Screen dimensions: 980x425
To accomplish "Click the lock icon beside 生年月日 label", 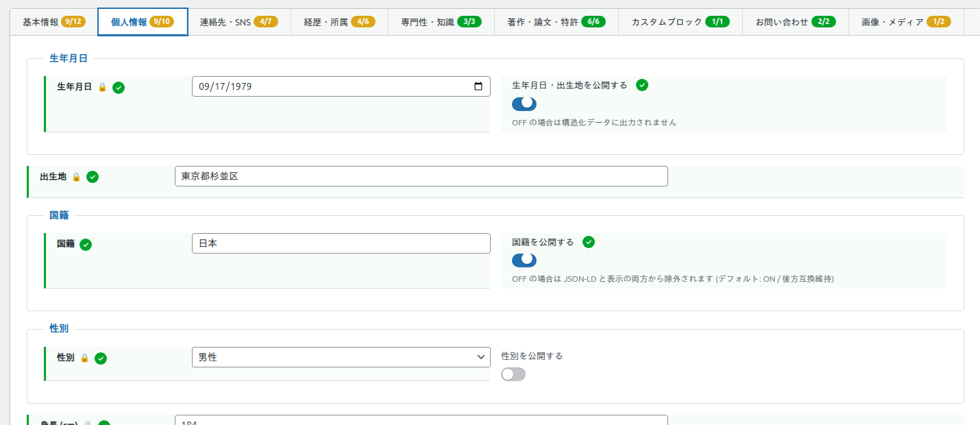I will [x=102, y=87].
